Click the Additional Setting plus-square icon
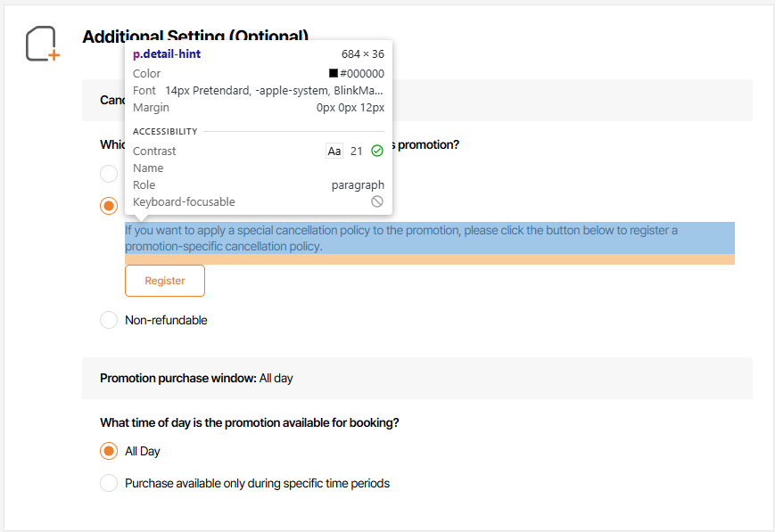Image resolution: width=775 pixels, height=532 pixels. point(42,45)
